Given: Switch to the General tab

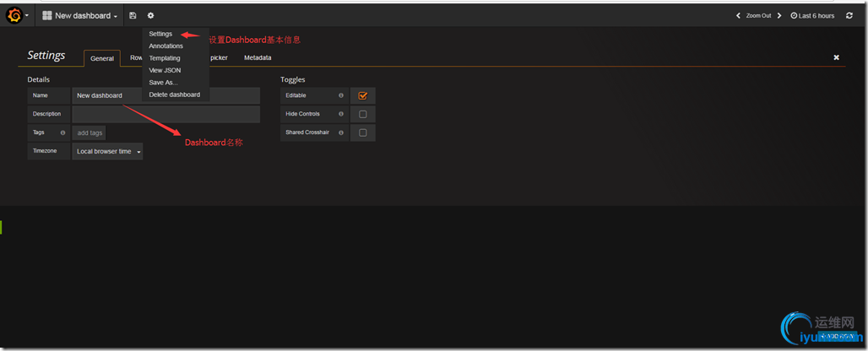Looking at the screenshot, I should [102, 58].
